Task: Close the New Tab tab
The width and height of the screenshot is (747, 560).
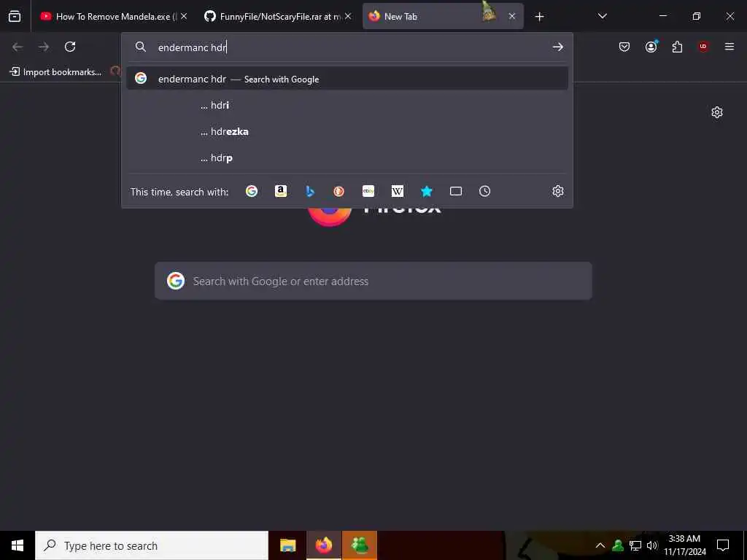Action: [x=512, y=16]
